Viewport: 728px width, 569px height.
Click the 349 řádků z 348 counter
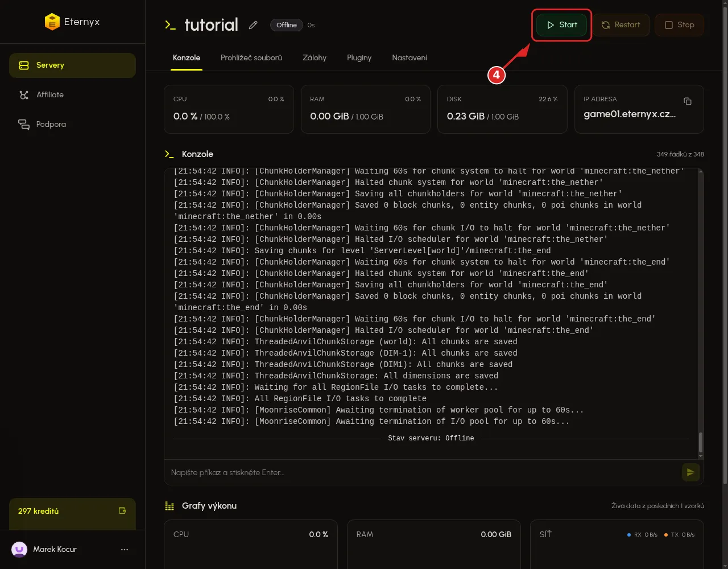coord(680,154)
